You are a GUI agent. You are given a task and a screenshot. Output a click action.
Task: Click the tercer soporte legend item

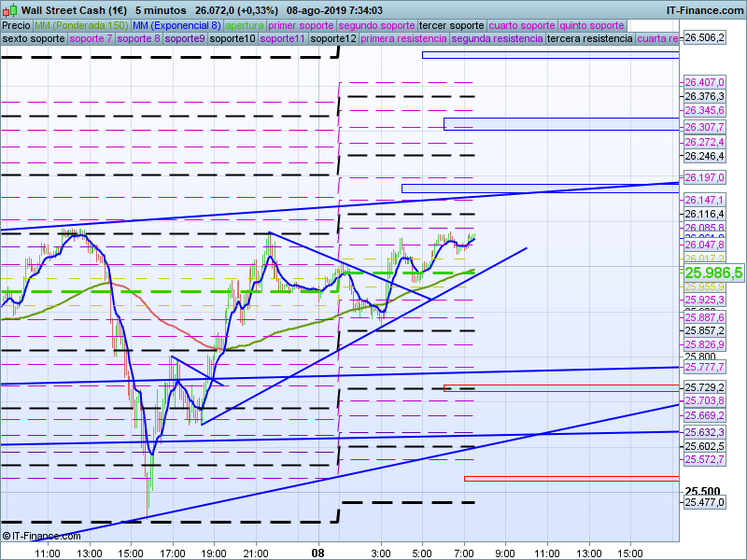pyautogui.click(x=451, y=25)
